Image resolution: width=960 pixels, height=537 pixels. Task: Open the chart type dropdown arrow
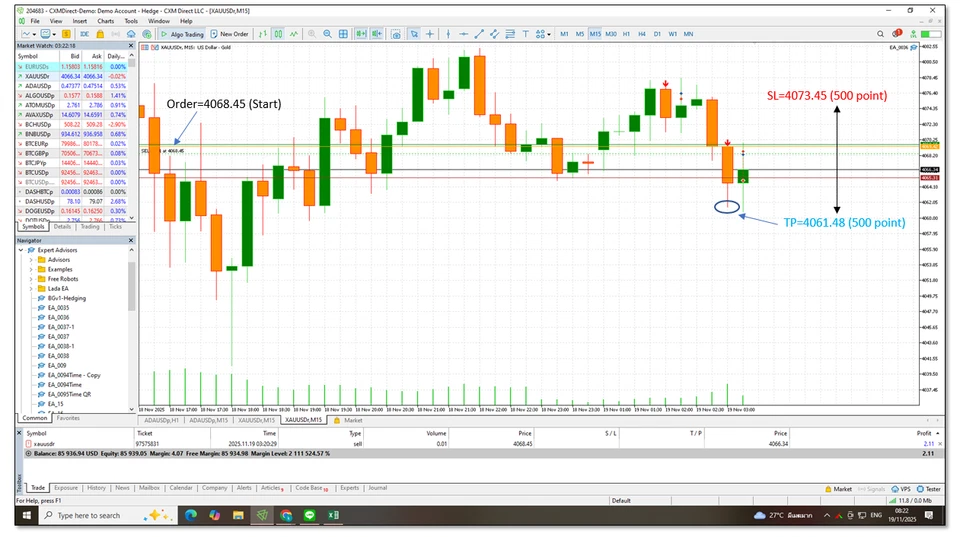tap(34, 35)
